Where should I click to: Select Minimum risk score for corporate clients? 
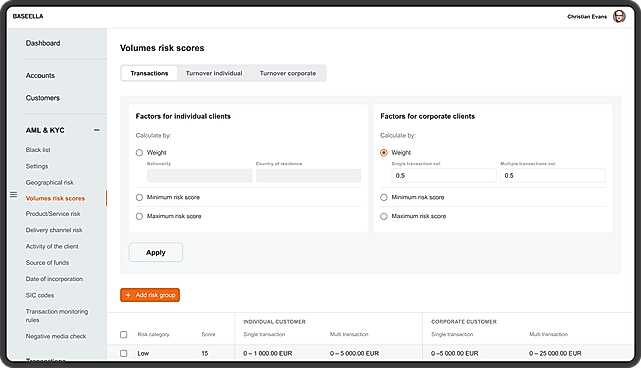[384, 197]
